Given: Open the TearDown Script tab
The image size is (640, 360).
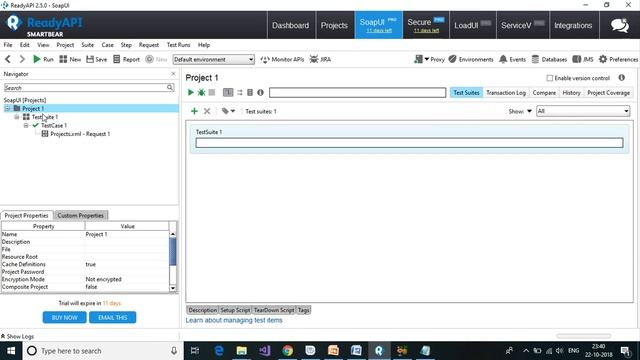Looking at the screenshot, I should pyautogui.click(x=274, y=310).
